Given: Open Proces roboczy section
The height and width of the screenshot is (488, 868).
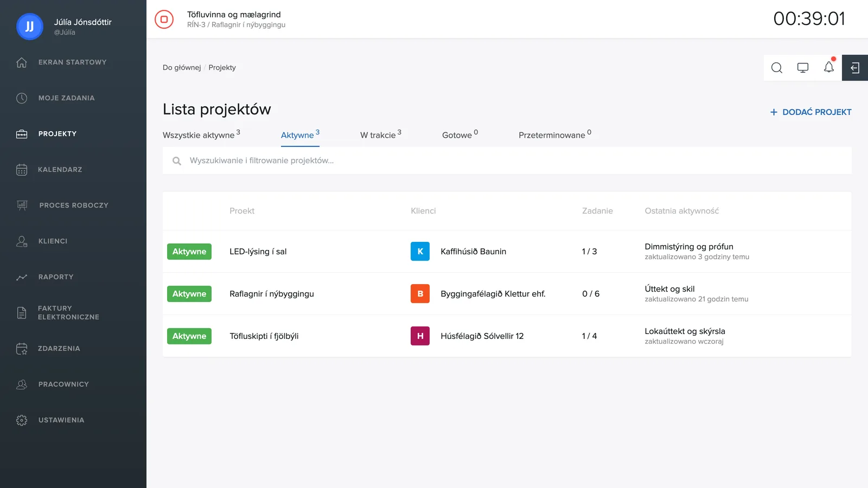Looking at the screenshot, I should [74, 206].
